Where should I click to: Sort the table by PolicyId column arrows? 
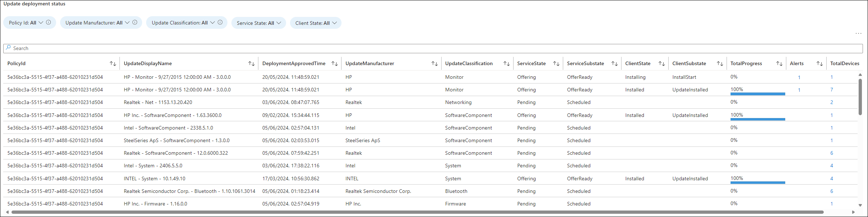113,64
